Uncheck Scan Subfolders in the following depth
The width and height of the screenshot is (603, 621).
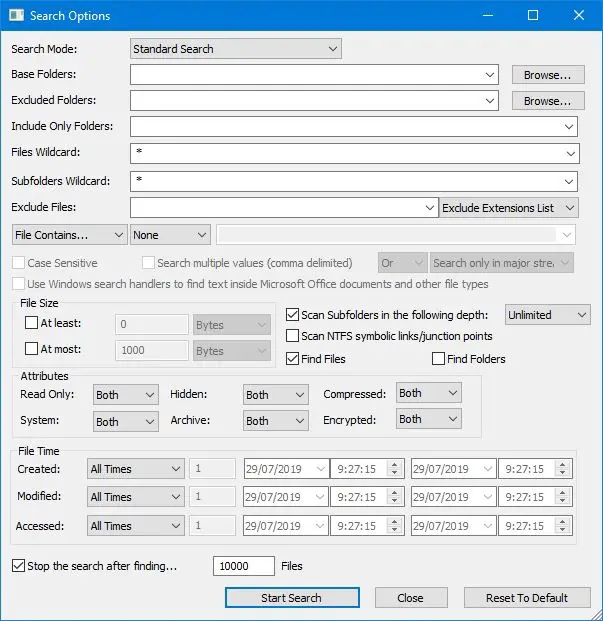(x=292, y=315)
